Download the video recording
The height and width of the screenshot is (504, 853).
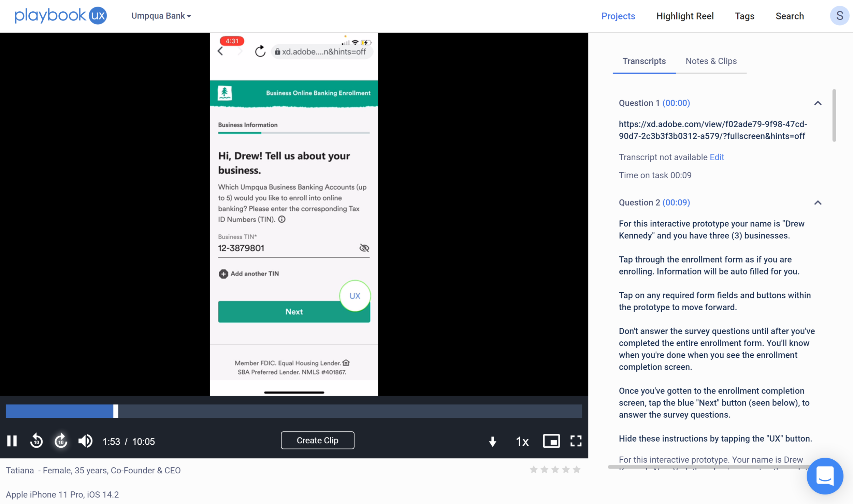point(492,441)
